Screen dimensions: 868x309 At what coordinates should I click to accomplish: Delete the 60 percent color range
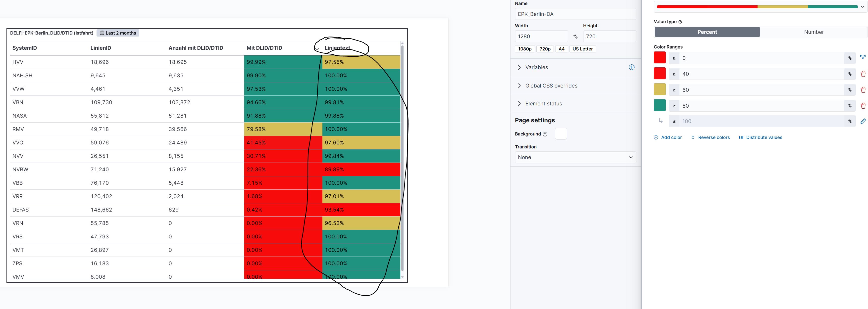point(863,90)
